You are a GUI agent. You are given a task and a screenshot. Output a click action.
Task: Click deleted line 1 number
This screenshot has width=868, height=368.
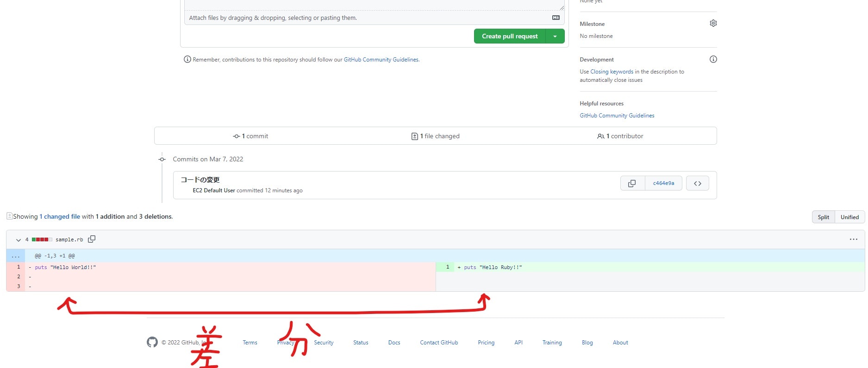pos(16,267)
